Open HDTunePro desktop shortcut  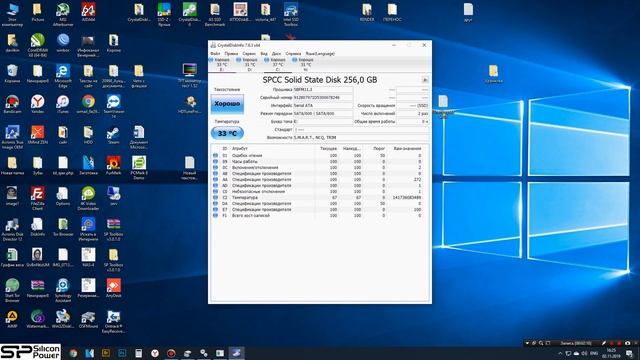189,104
